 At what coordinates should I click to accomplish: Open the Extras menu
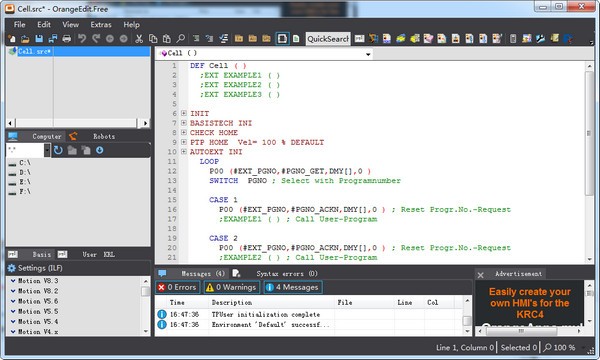tap(101, 25)
